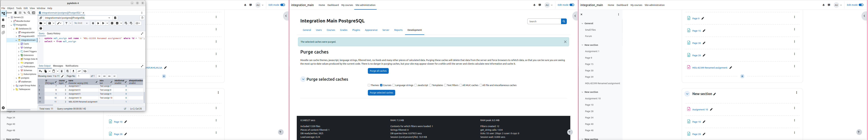Click the View Data table icon in explorer toolbar
Screen dimensions: 868x140
(20, 13)
